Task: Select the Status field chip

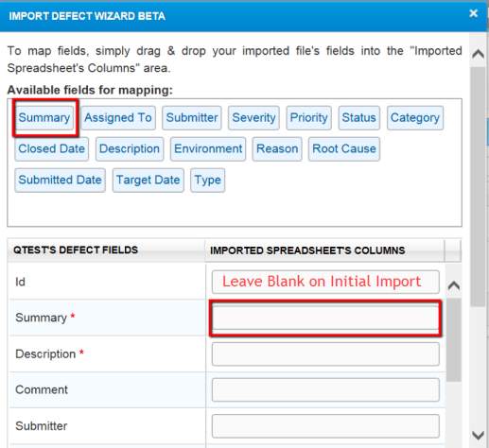Action: pyautogui.click(x=358, y=118)
